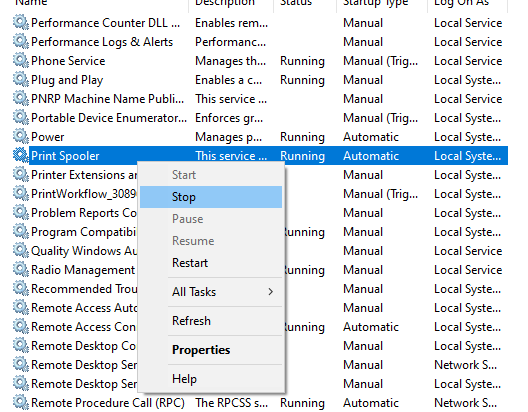Select the Radio Management service name
This screenshot has height=412, width=528.
[x=83, y=270]
